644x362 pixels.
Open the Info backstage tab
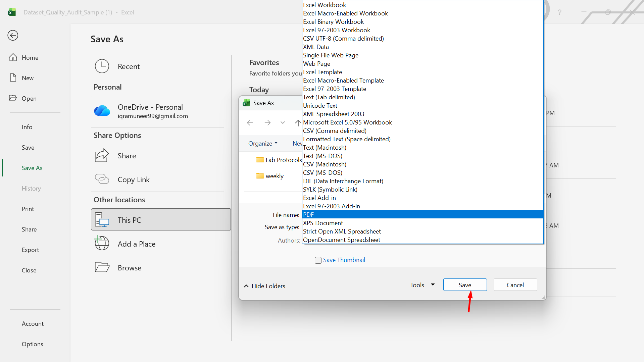pos(27,127)
